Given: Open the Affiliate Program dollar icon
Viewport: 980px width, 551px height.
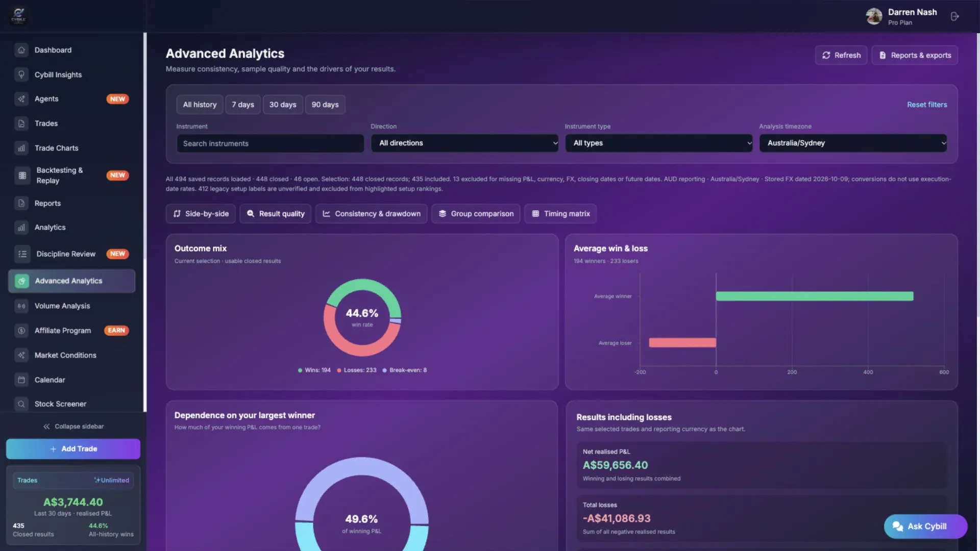Looking at the screenshot, I should 21,331.
